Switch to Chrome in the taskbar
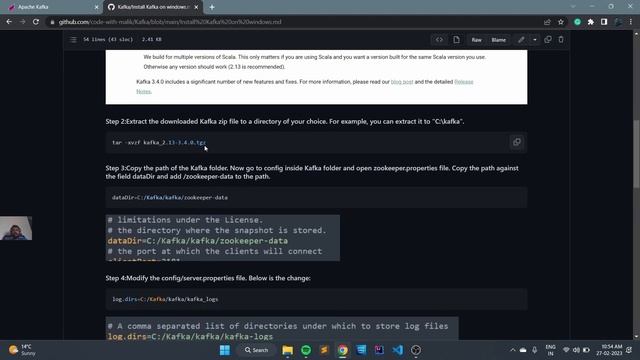640x360 pixels. coord(342,350)
